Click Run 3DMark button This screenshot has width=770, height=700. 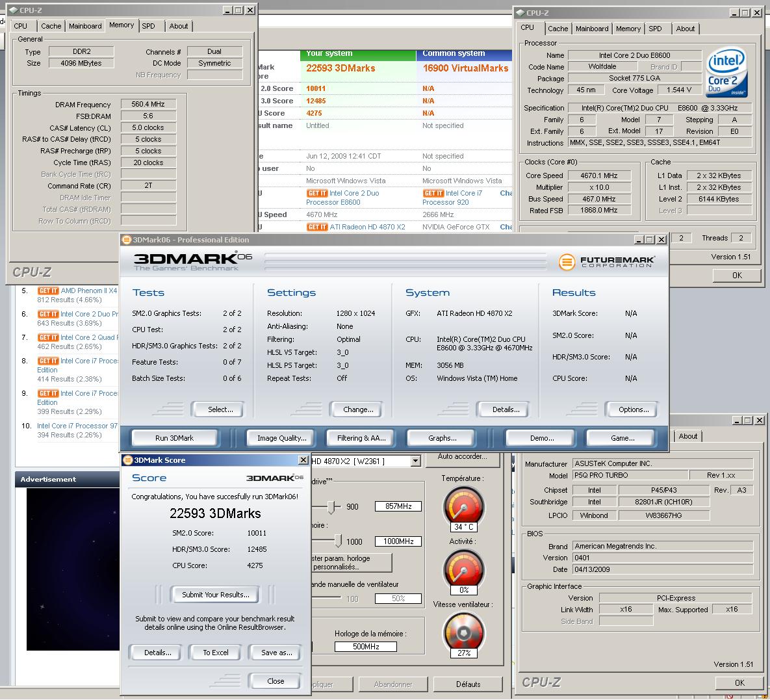174,437
